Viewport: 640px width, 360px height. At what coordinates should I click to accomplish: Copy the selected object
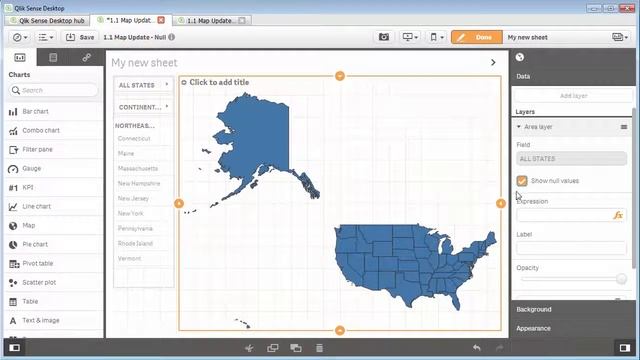coord(273,348)
